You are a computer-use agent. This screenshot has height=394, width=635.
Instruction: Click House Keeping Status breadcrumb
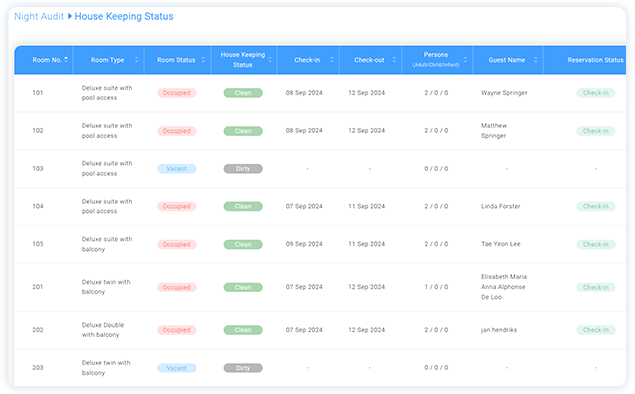tap(124, 16)
